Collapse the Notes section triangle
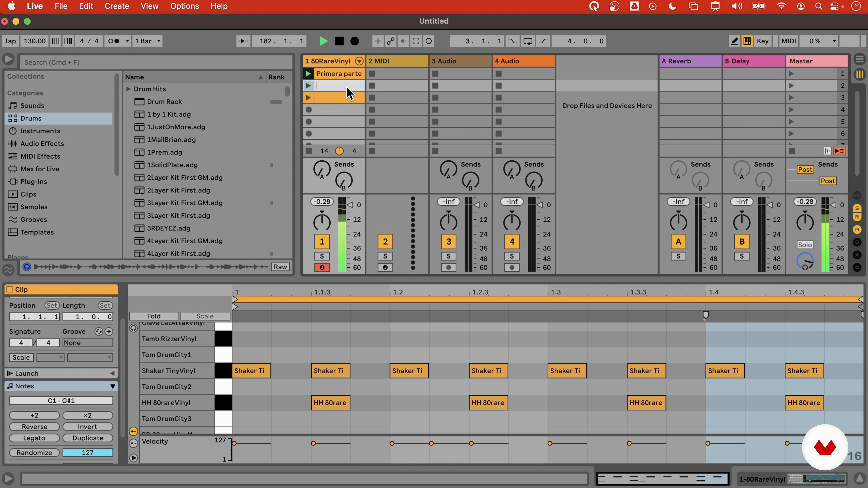Screen dimensions: 868x488 (113, 386)
